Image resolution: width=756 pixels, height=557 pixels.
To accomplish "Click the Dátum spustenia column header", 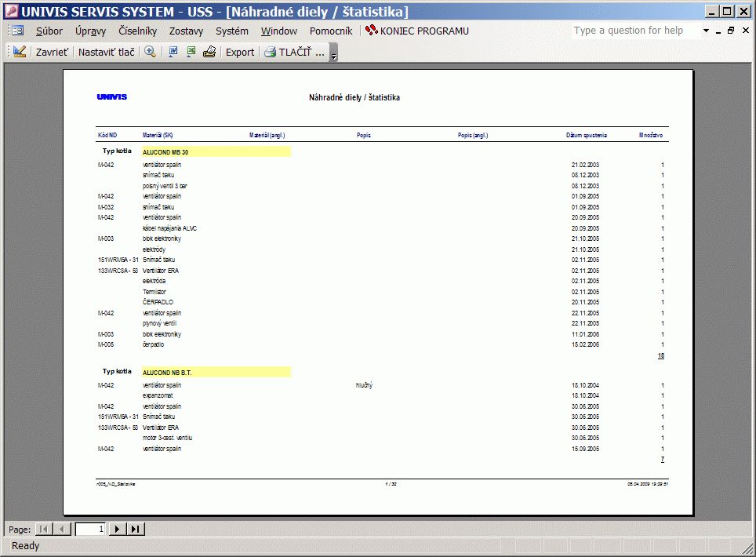I will coord(587,135).
